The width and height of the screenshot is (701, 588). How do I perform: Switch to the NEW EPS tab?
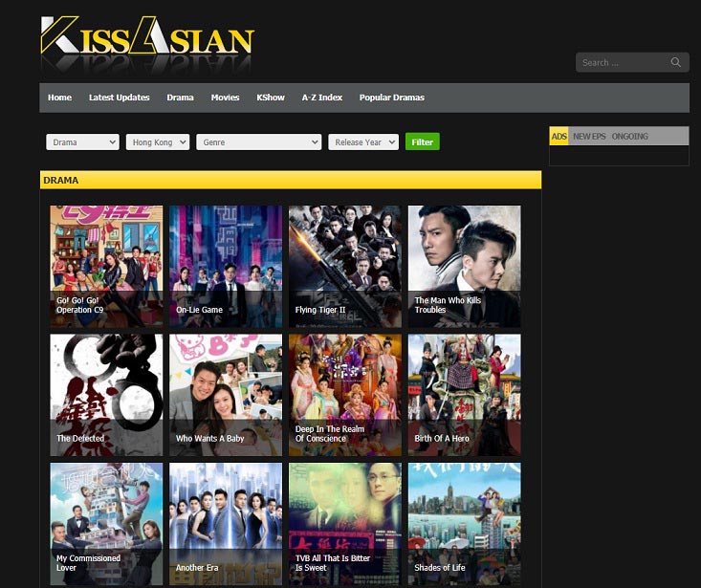(x=589, y=137)
